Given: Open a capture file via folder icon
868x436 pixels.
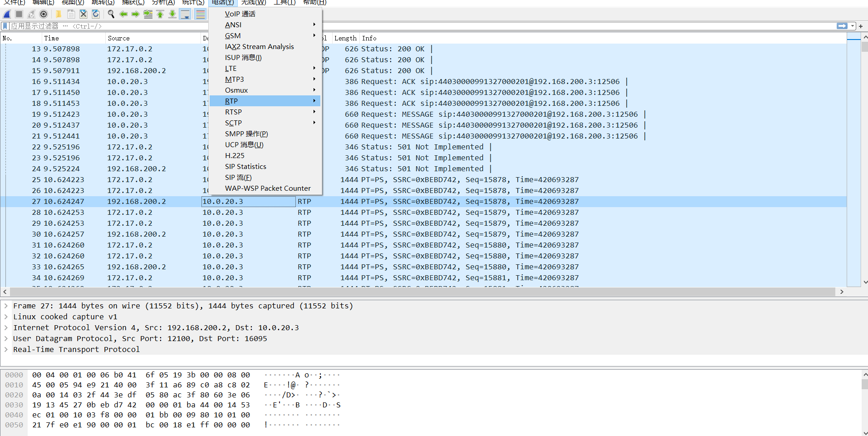Looking at the screenshot, I should click(x=59, y=15).
